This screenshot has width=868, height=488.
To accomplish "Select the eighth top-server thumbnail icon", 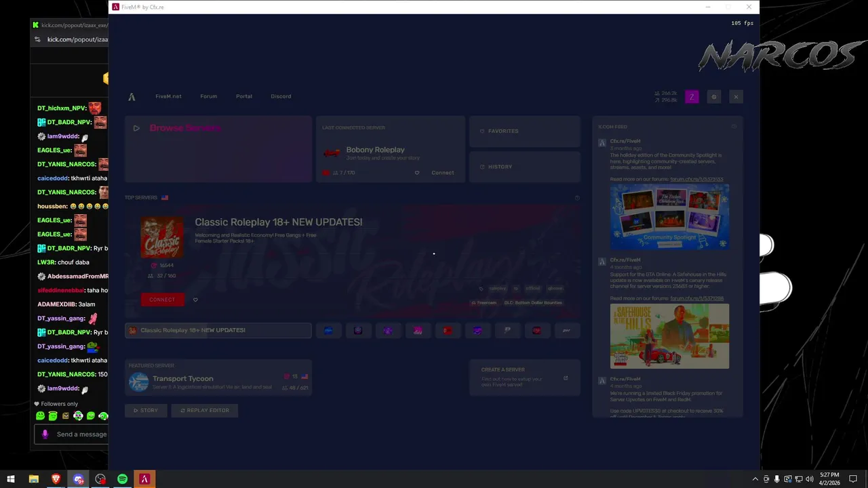I will pyautogui.click(x=537, y=330).
